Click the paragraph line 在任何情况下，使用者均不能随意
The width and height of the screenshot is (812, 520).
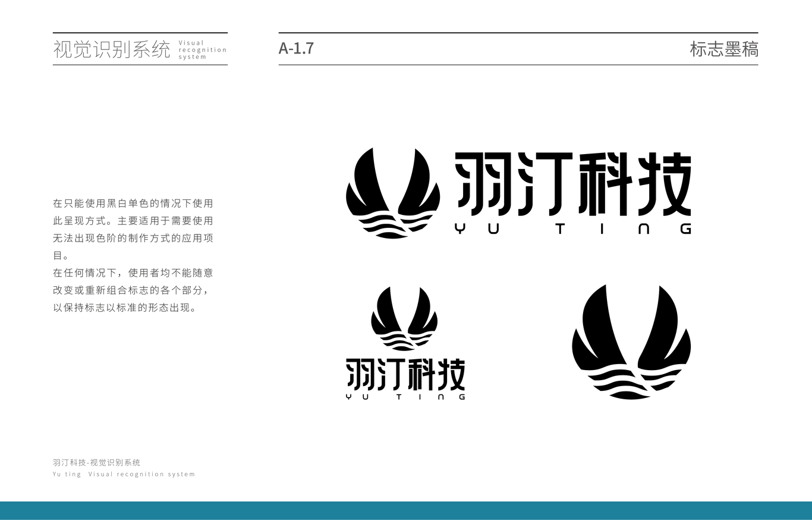point(133,273)
